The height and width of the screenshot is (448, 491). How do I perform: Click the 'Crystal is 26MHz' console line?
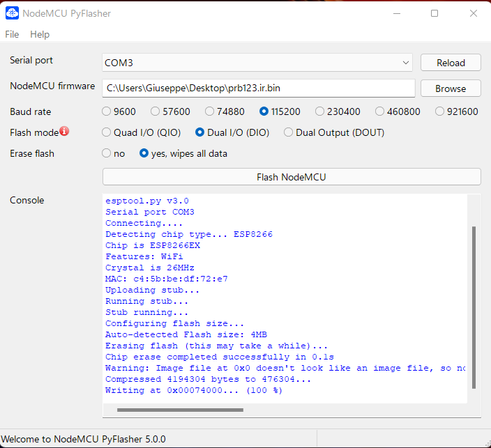pyautogui.click(x=150, y=268)
